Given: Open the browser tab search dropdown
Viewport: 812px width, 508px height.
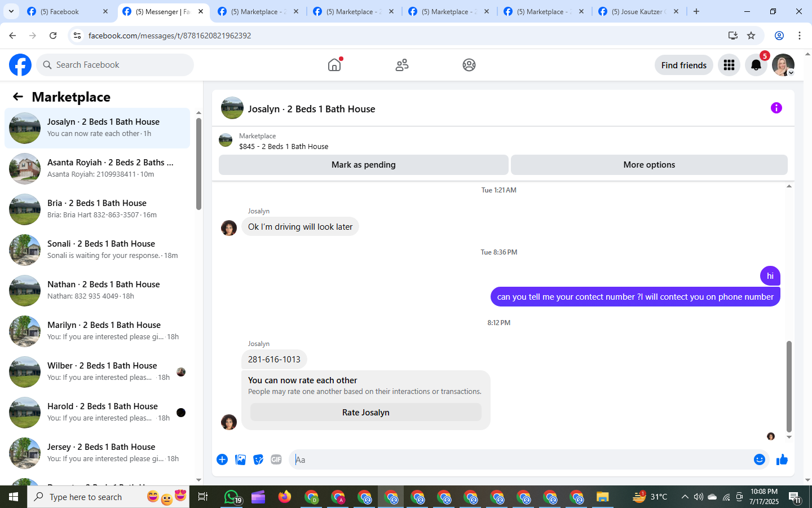Looking at the screenshot, I should tap(11, 11).
